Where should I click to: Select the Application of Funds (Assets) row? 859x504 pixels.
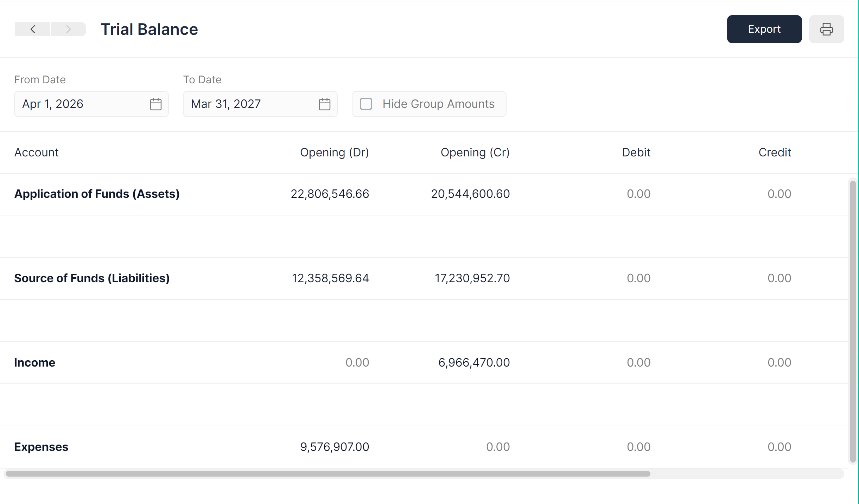(97, 193)
